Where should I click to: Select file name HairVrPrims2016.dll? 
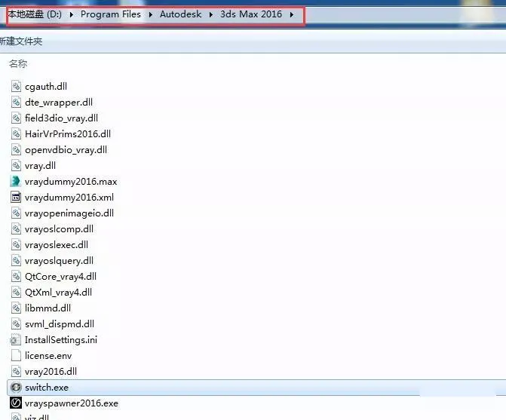click(x=68, y=134)
